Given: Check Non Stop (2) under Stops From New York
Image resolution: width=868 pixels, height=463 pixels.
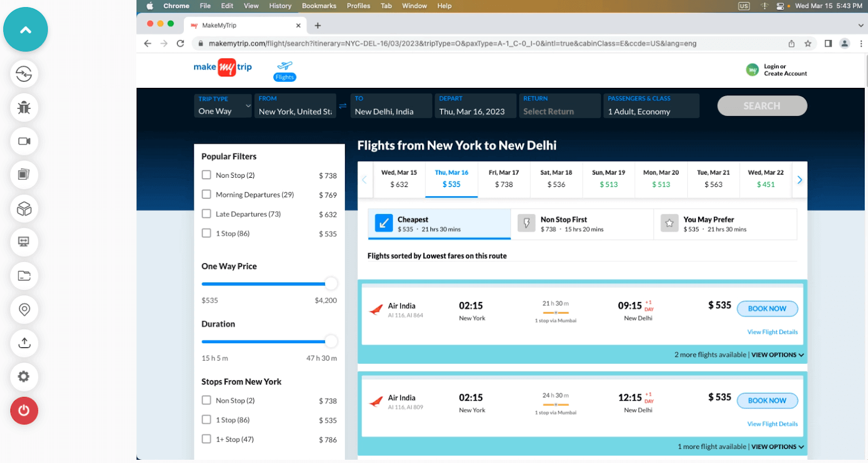Looking at the screenshot, I should tap(206, 400).
